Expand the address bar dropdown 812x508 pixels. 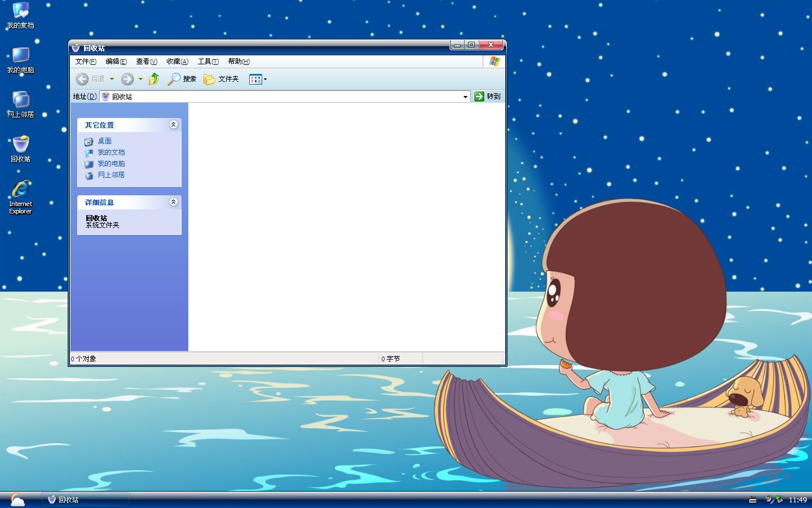click(x=465, y=97)
